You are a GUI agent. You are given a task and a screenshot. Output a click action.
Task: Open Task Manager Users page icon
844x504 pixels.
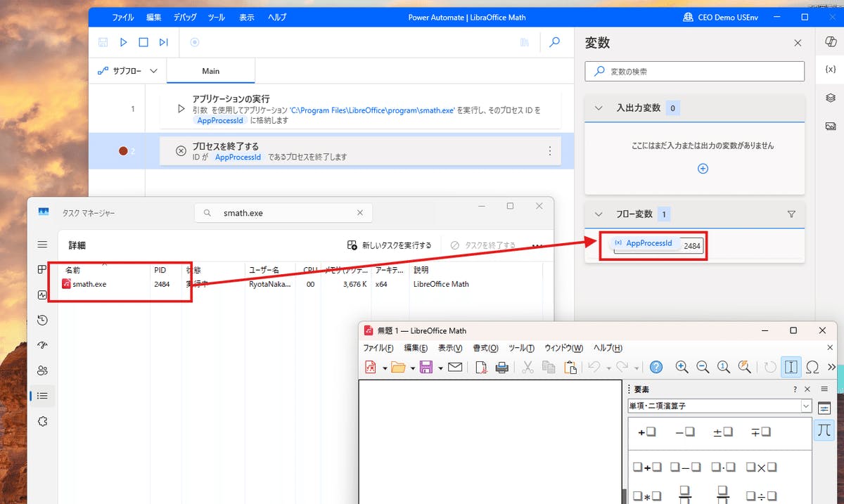tap(42, 371)
